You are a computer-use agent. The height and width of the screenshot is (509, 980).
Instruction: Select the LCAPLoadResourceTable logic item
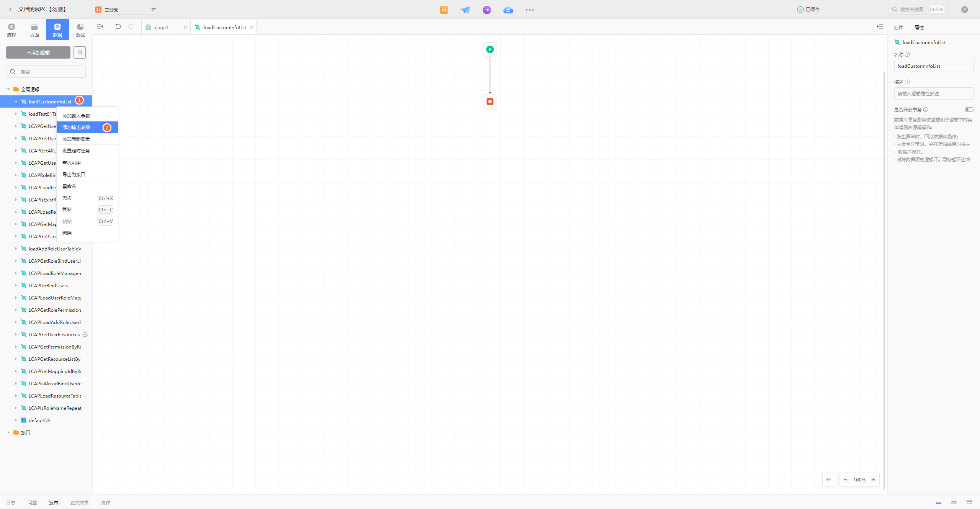point(46,396)
